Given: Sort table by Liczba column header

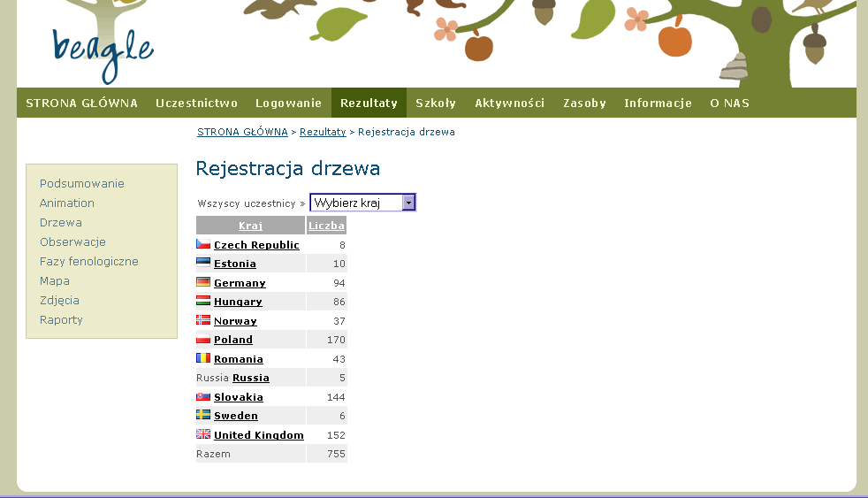Looking at the screenshot, I should pyautogui.click(x=327, y=226).
